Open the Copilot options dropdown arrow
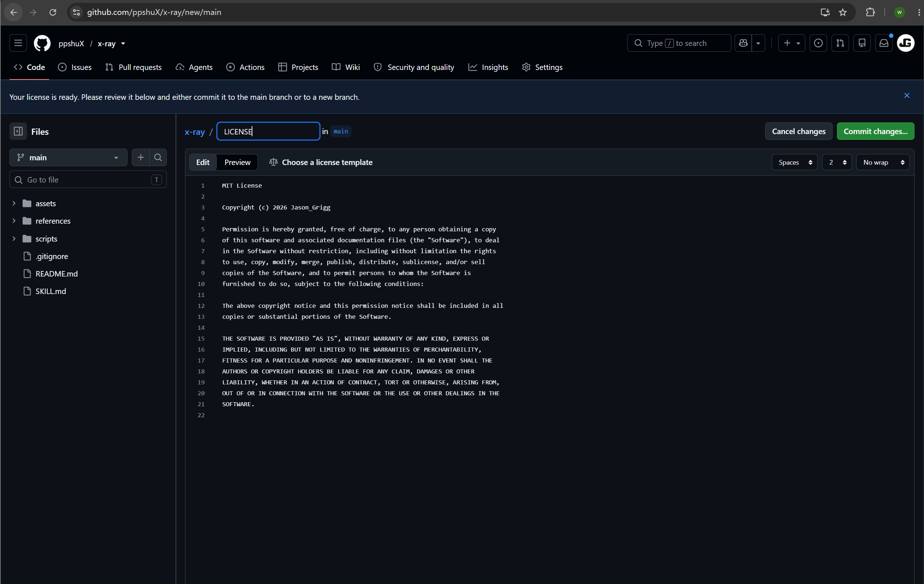The image size is (924, 584). tap(758, 43)
